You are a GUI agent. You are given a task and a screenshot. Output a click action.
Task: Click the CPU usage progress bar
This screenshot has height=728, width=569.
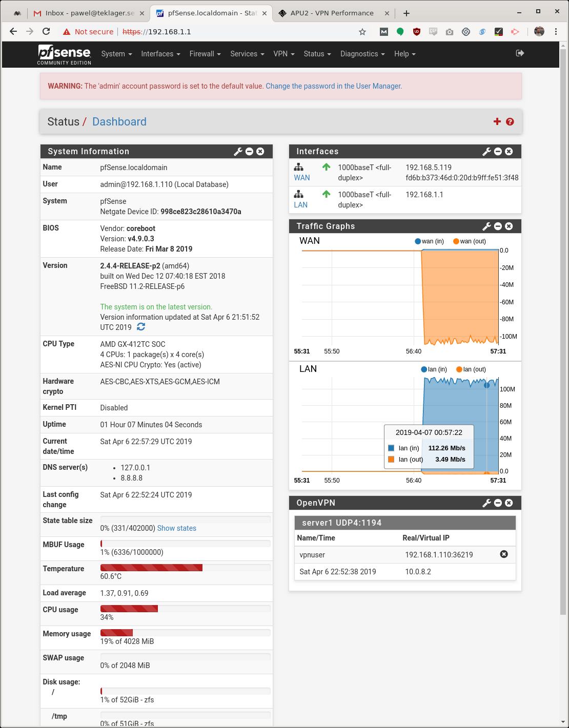coord(186,609)
